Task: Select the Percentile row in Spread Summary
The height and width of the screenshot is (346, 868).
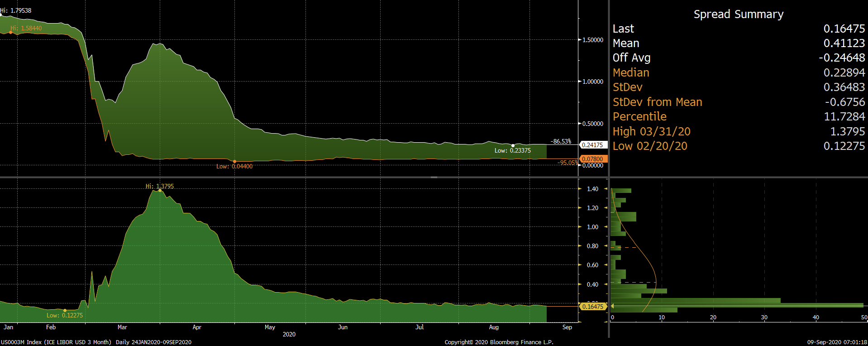Action: coord(738,116)
